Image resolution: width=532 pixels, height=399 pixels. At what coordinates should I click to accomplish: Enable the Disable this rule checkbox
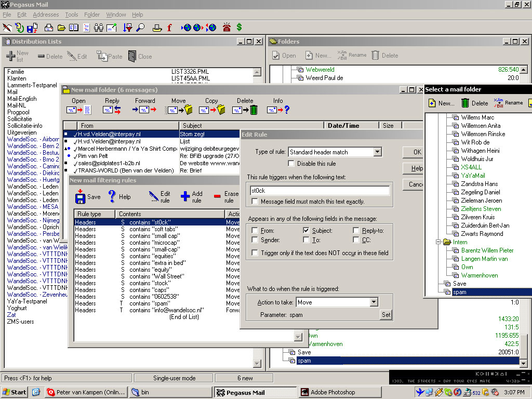point(291,164)
